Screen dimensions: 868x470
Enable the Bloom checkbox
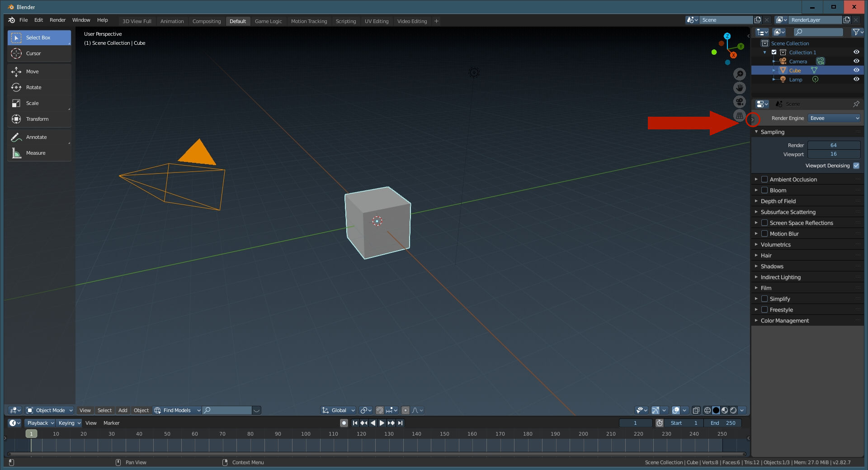tap(764, 190)
